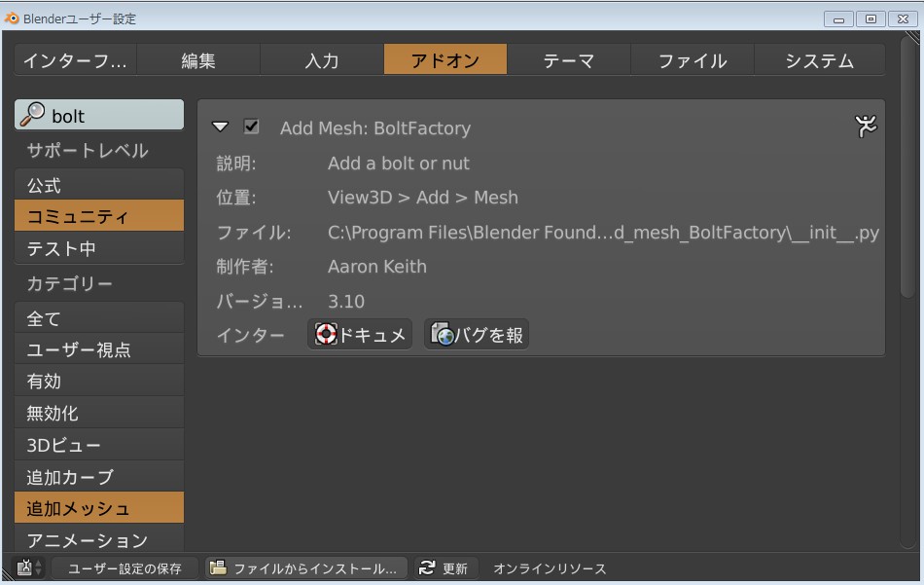
Task: Select ユーザー視点 category
Action: pos(99,349)
